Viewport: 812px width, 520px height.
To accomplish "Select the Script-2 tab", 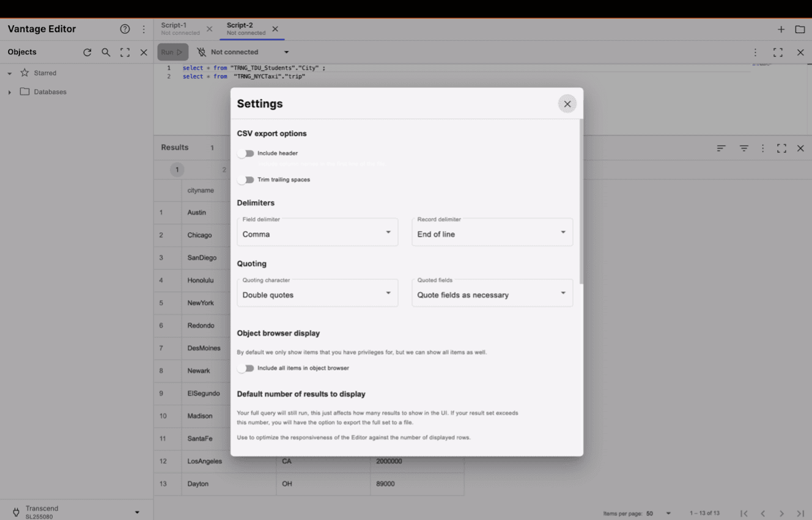I will pyautogui.click(x=245, y=29).
